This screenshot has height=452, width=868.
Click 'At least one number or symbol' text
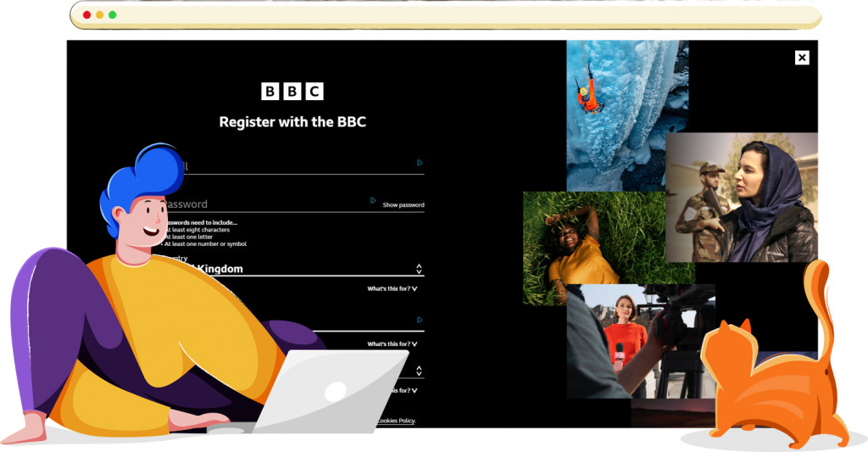205,243
